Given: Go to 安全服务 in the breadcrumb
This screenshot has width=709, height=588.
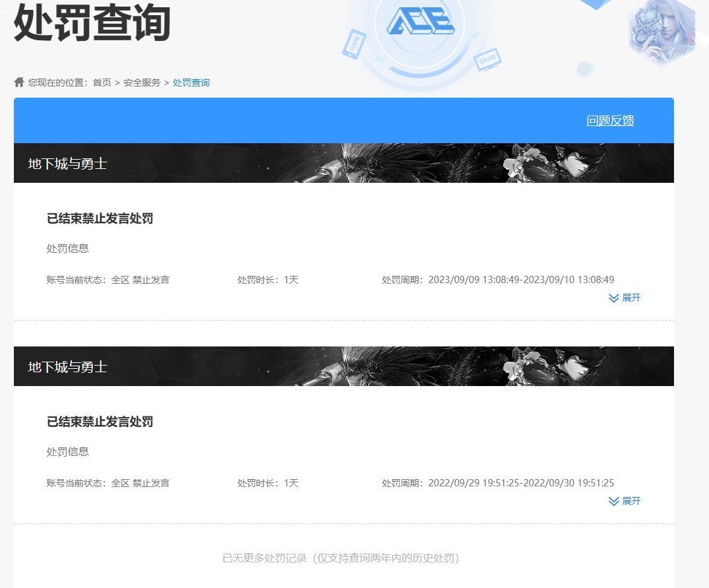Looking at the screenshot, I should [x=142, y=82].
